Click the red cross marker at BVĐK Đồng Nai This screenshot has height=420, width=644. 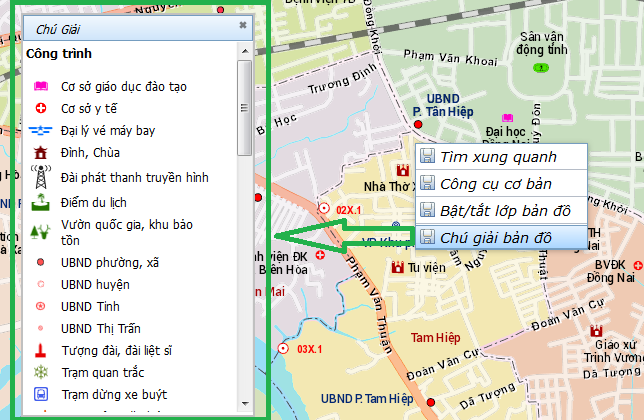pos(638,265)
